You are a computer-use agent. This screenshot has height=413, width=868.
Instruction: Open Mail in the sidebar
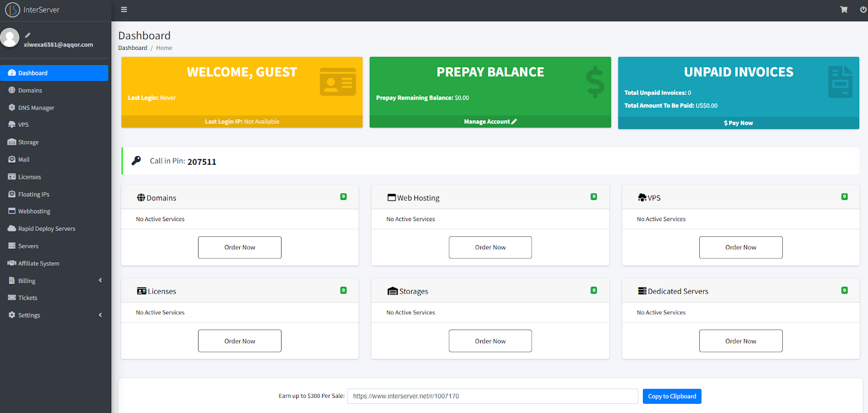coord(54,159)
